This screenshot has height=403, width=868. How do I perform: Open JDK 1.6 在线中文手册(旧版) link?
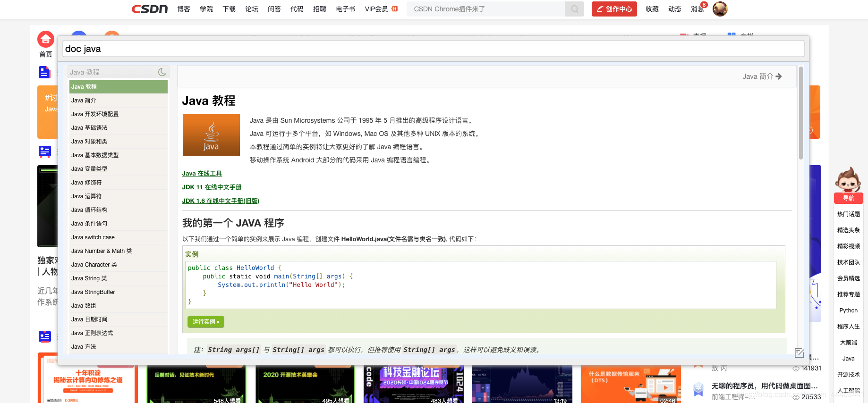(x=221, y=201)
